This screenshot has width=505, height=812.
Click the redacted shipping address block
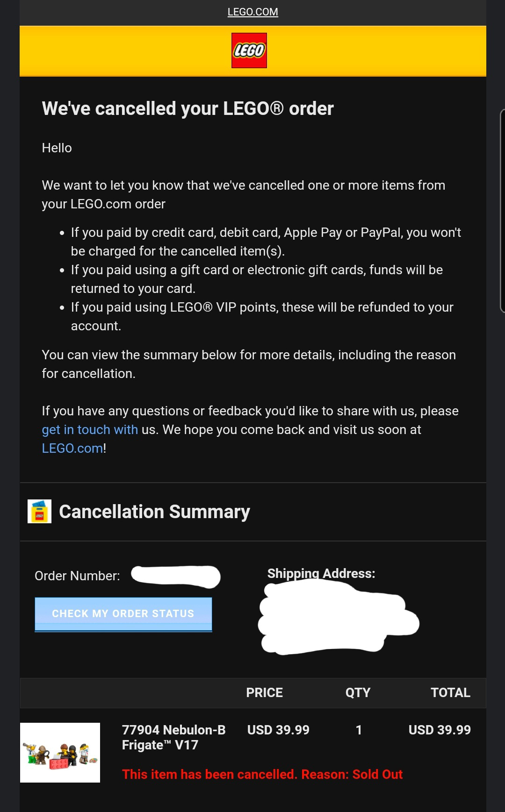[338, 617]
